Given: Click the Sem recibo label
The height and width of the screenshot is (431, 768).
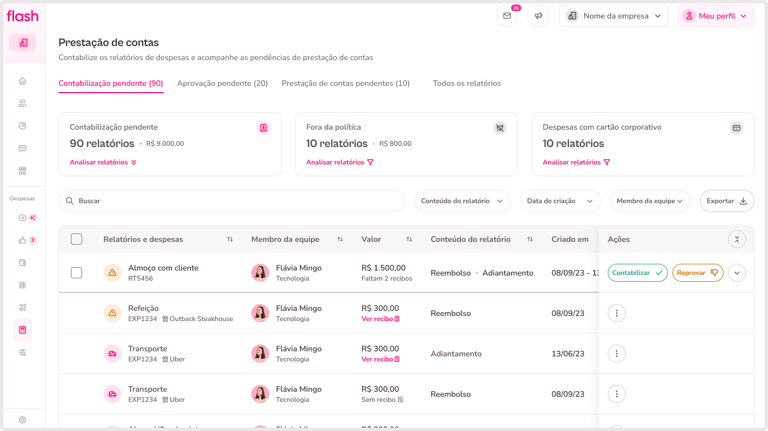Looking at the screenshot, I should click(x=382, y=400).
